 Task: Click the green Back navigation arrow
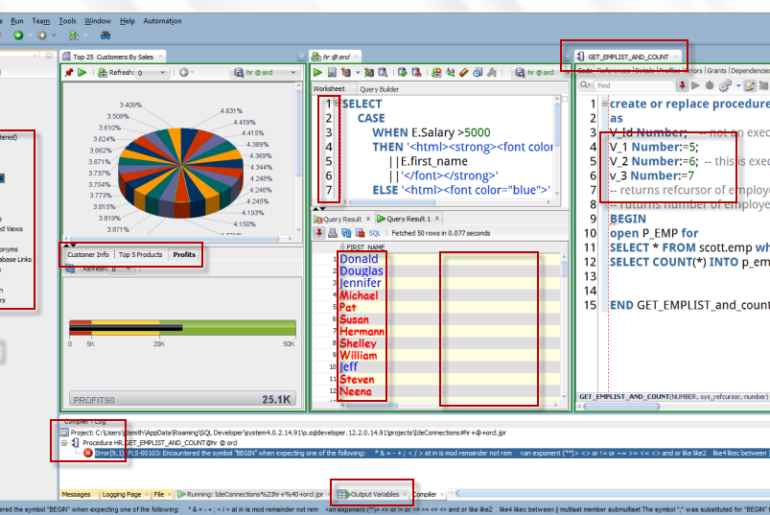tap(19, 35)
